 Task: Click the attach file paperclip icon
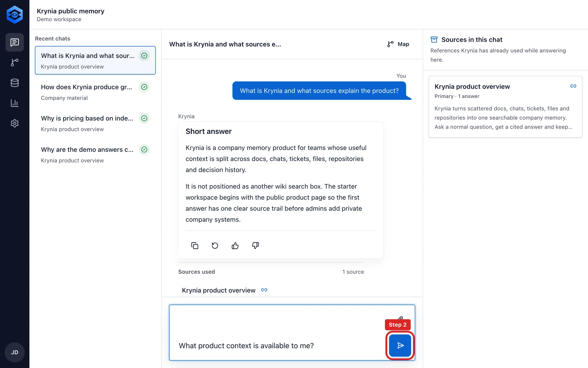coord(400,318)
